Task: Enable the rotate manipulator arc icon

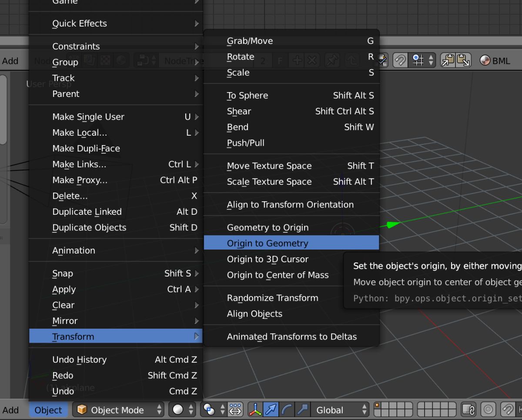Action: coord(287,410)
